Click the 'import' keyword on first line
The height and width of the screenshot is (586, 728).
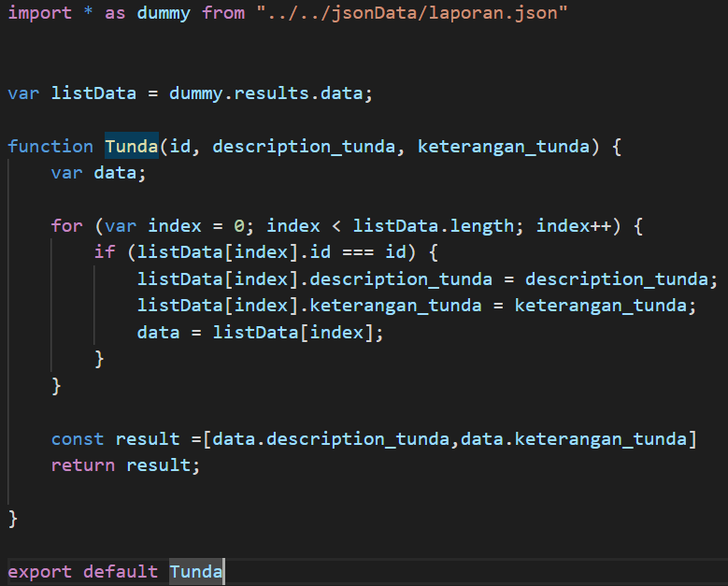(x=40, y=13)
